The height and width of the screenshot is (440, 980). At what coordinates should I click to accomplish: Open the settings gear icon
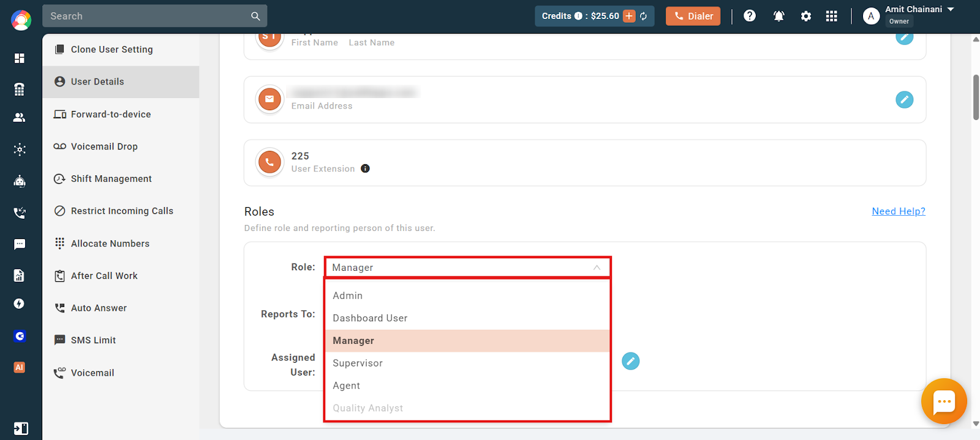806,17
